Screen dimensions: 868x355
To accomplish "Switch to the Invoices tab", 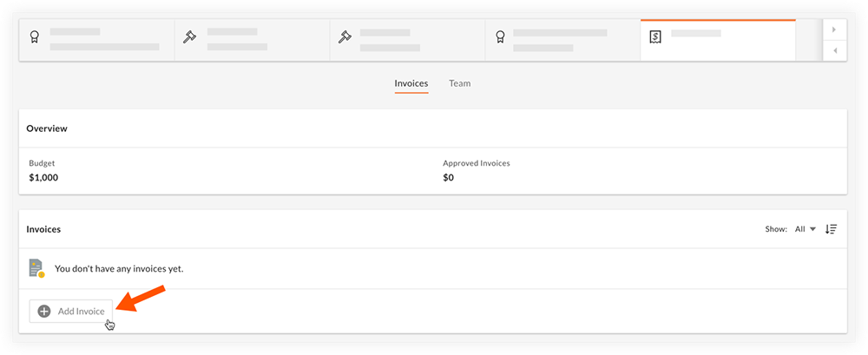I will pyautogui.click(x=411, y=83).
